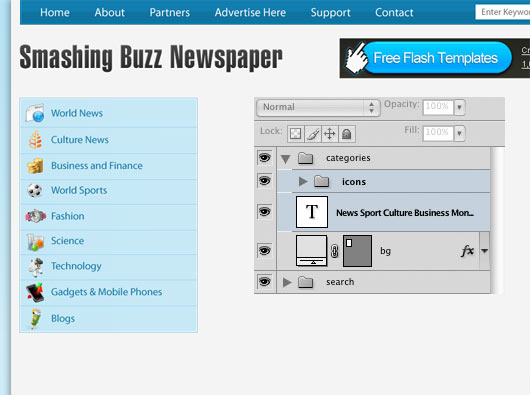Screen dimensions: 530x395
Task: Open the Gadgets & Mobile Phones link
Action: 106,292
